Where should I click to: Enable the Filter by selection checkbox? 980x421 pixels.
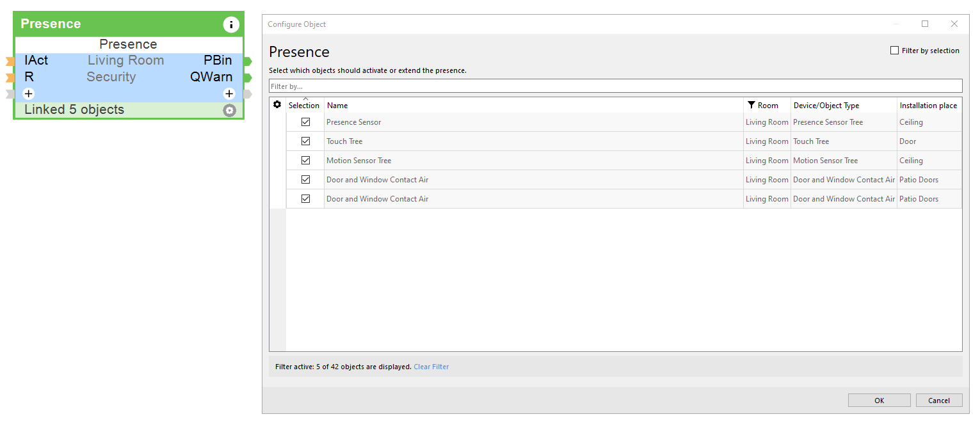[895, 51]
